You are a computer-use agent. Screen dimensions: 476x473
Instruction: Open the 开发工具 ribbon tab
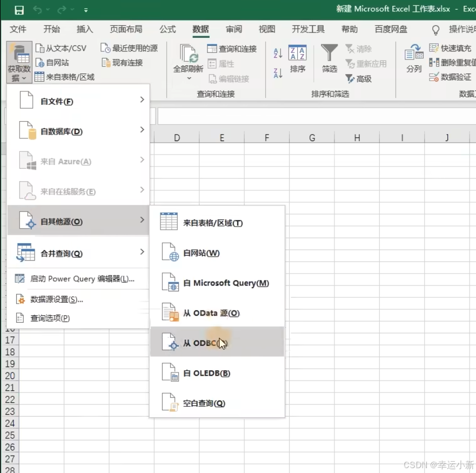click(308, 29)
